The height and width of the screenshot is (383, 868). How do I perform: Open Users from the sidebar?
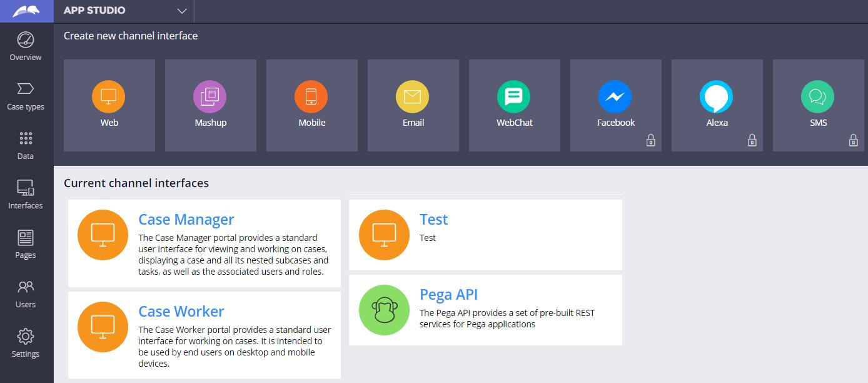click(x=26, y=294)
